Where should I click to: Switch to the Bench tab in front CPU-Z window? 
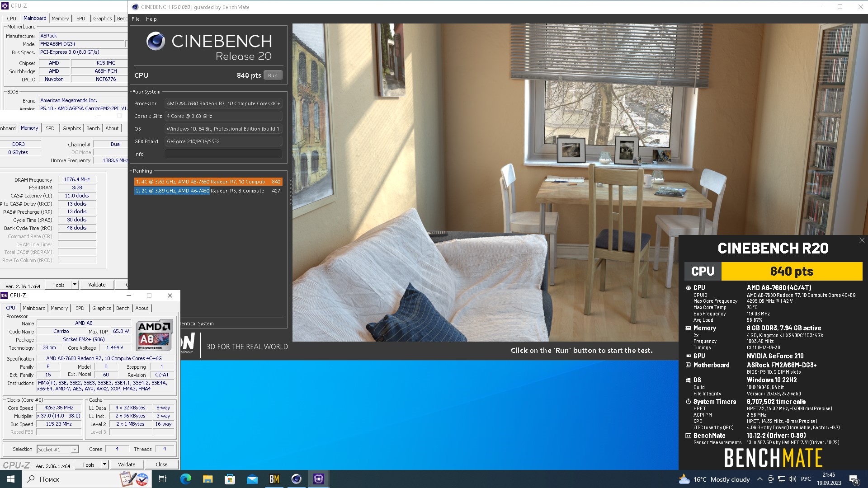pos(123,308)
